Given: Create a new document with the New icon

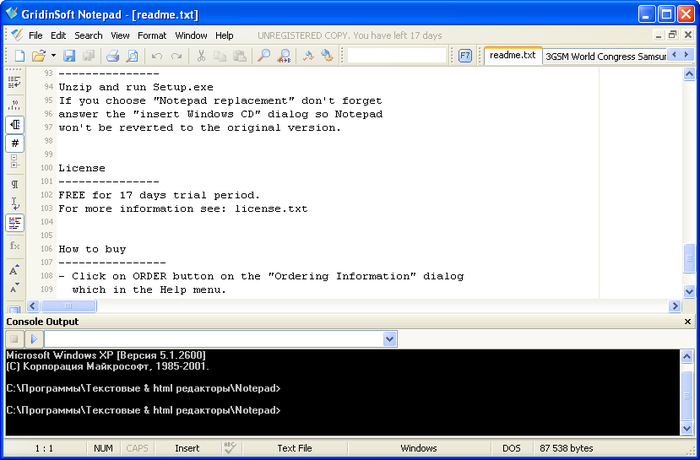Looking at the screenshot, I should tap(20, 56).
